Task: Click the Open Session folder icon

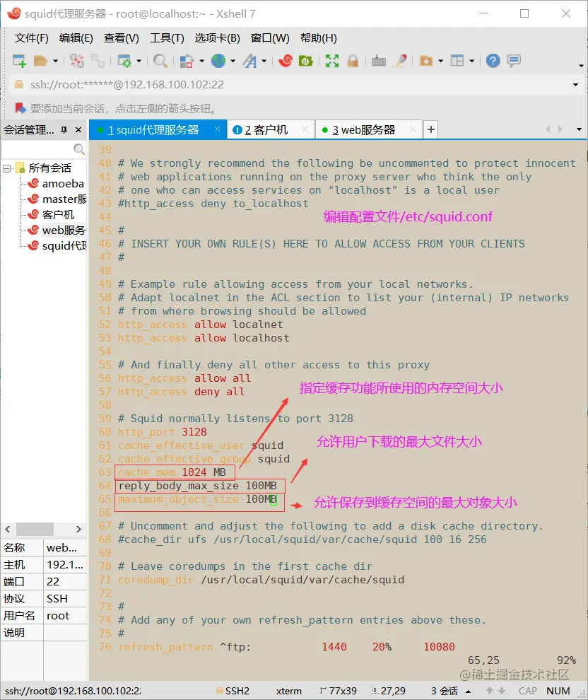Action: [x=40, y=61]
